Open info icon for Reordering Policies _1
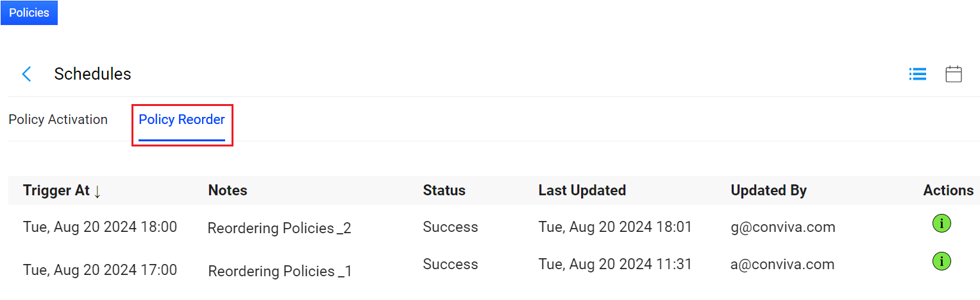Image resolution: width=980 pixels, height=300 pixels. (941, 261)
